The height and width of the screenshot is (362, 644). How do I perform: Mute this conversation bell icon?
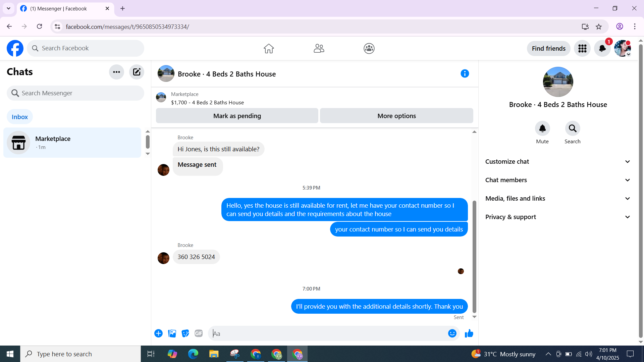coord(542,128)
